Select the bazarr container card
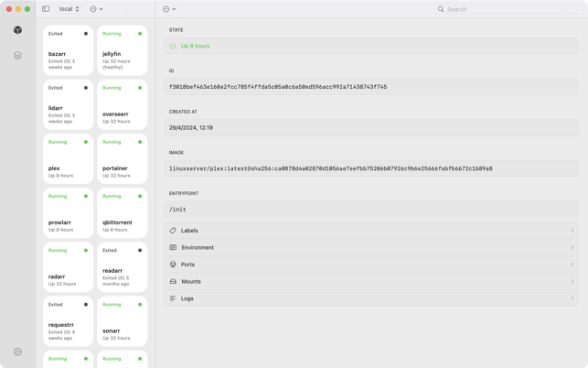The height and width of the screenshot is (368, 588). coord(69,50)
